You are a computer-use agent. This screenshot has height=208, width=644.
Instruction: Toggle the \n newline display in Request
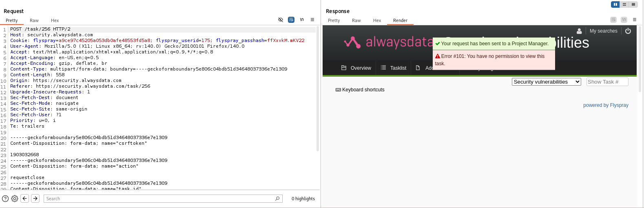(x=302, y=20)
